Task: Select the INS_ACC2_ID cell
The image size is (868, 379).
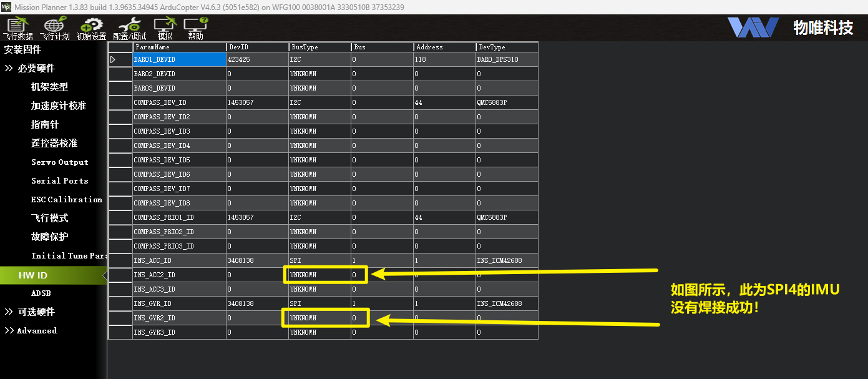Action: pos(179,275)
